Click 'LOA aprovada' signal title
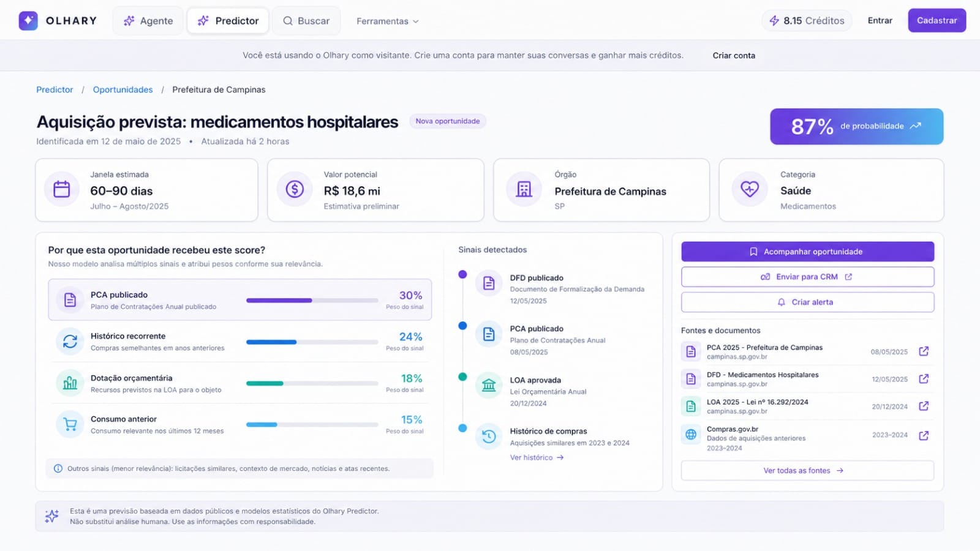 tap(535, 380)
